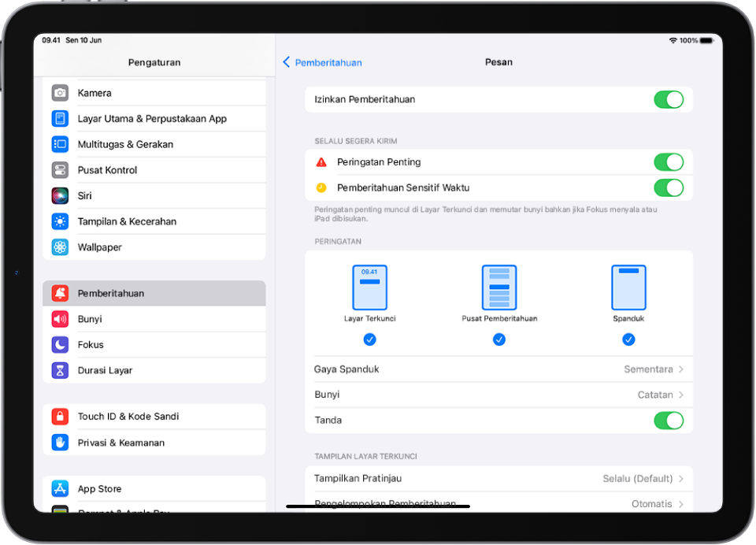Open Tampilkan Pratinjau options chevron

[680, 478]
